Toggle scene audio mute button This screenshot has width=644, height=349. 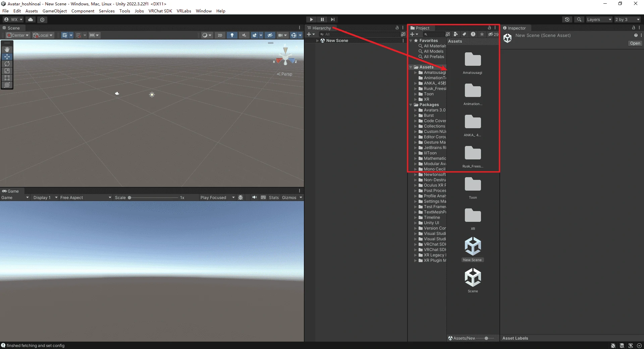(244, 35)
